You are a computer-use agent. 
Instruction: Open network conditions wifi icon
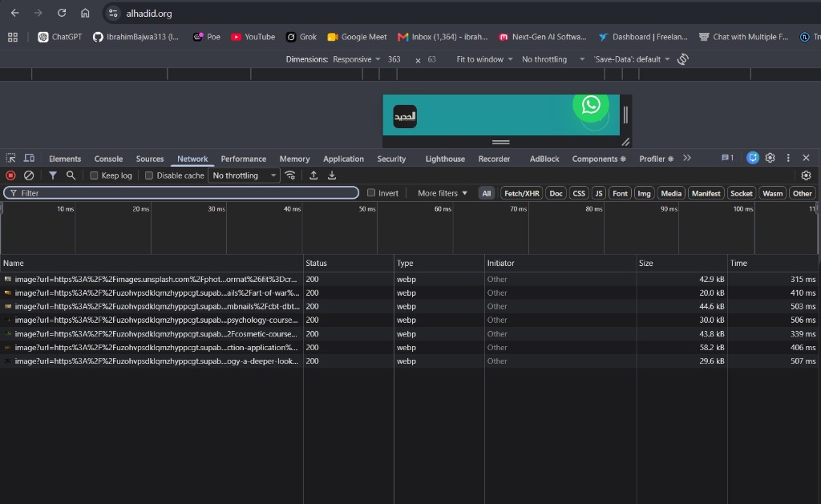(x=290, y=175)
